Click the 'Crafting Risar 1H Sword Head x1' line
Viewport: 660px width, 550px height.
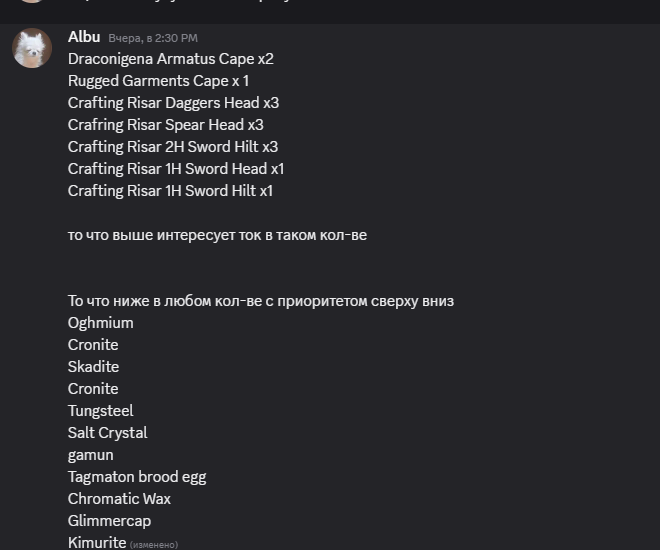[176, 169]
